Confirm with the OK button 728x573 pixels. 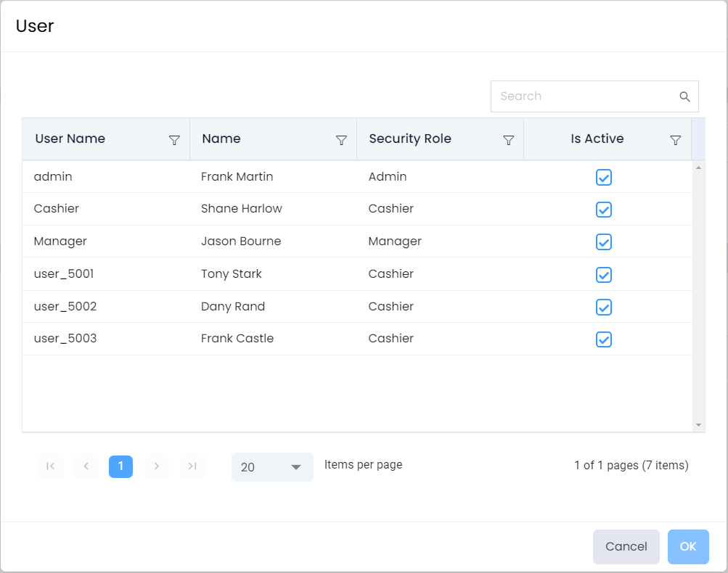tap(688, 547)
